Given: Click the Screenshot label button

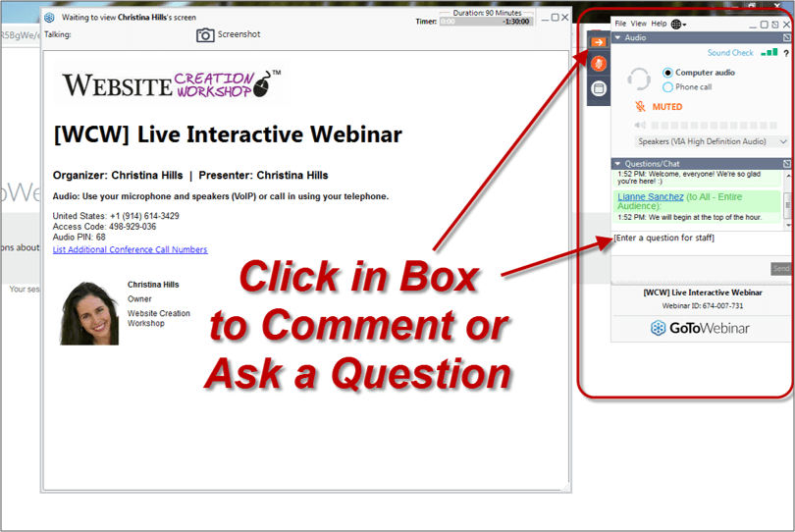Looking at the screenshot, I should [238, 34].
